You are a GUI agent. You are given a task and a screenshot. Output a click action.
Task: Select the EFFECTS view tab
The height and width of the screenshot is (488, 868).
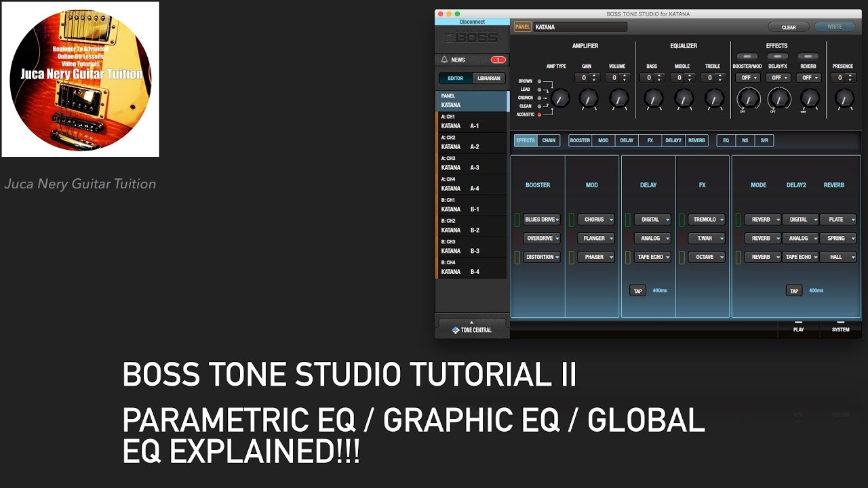(526, 141)
